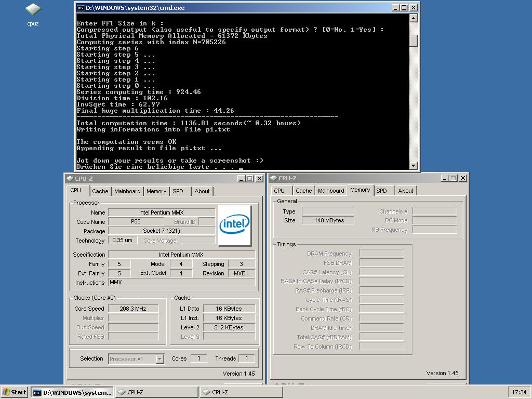The width and height of the screenshot is (532, 399).
Task: Open Mainboard tab in left CPU-Z window
Action: click(127, 191)
